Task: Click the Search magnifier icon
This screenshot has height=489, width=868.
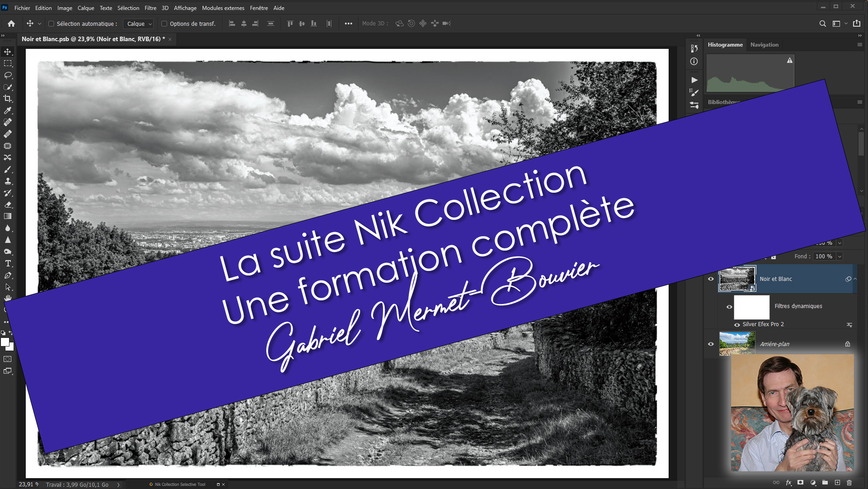Action: point(822,24)
